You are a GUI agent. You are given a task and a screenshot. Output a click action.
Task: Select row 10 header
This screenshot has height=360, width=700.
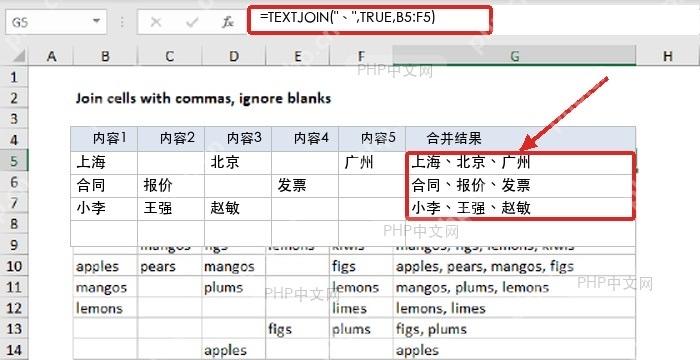(x=14, y=266)
